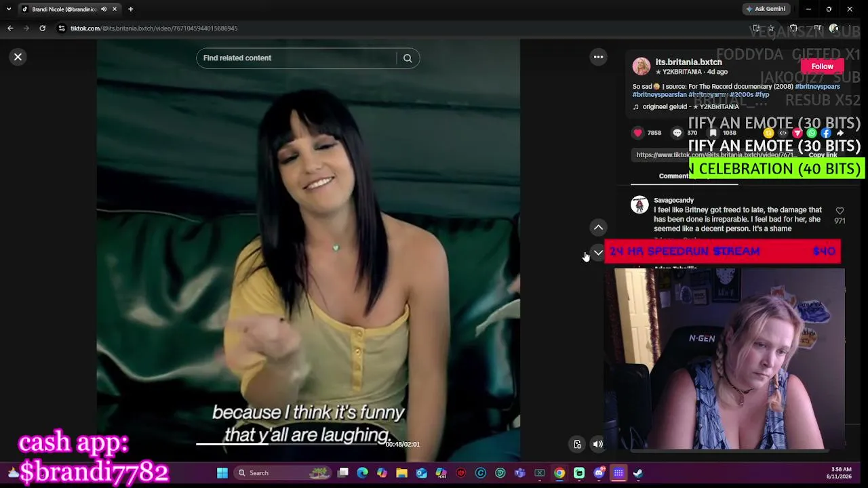Follow its.britania.bxtch
This screenshot has width=868, height=488.
tap(822, 66)
